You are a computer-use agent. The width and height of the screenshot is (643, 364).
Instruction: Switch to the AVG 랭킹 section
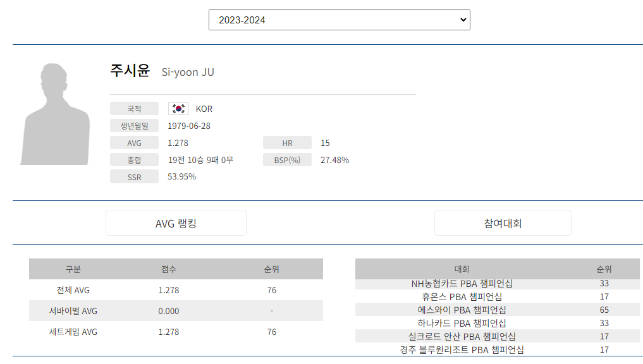pyautogui.click(x=176, y=222)
